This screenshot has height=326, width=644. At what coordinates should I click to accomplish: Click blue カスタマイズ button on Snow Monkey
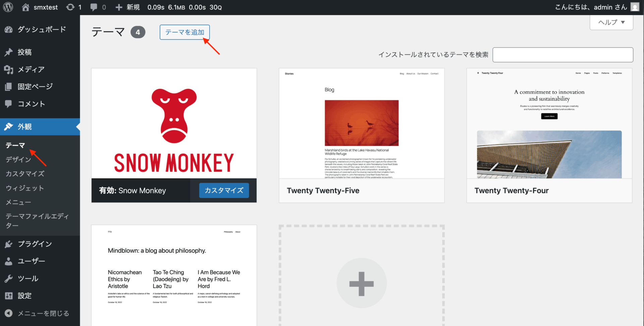tap(224, 190)
